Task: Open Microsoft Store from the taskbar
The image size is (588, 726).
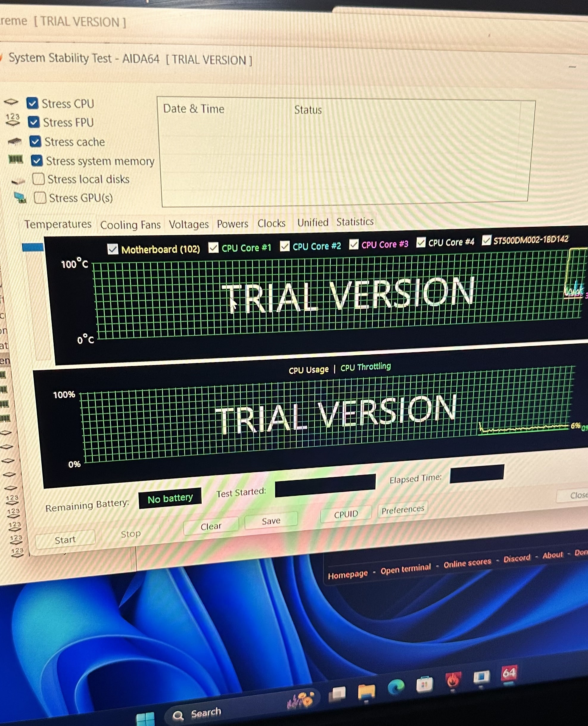Action: pos(424,684)
